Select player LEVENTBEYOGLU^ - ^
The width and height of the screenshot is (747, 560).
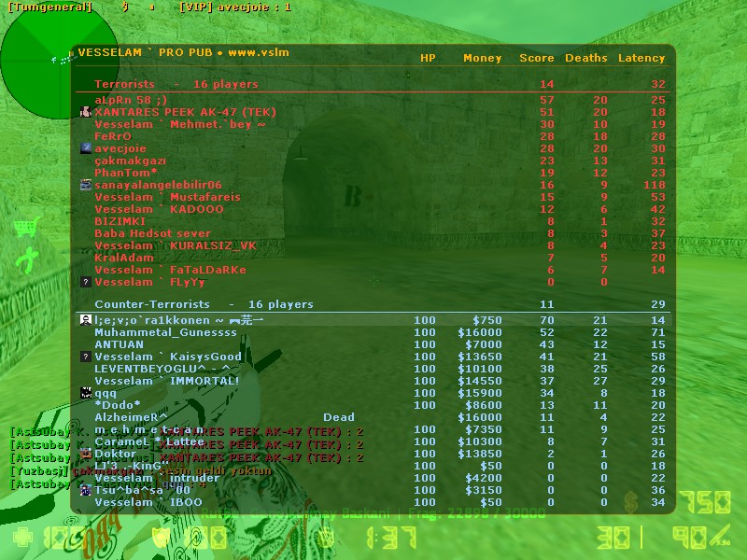point(162,369)
